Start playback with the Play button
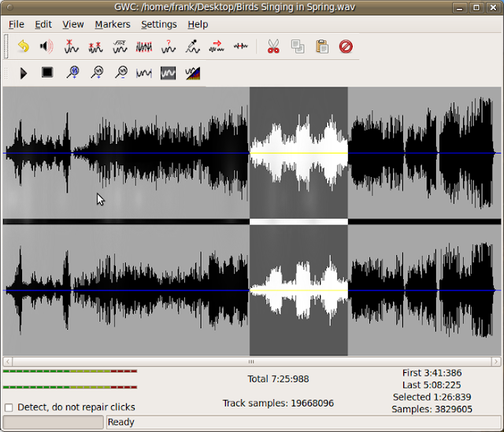 (24, 73)
